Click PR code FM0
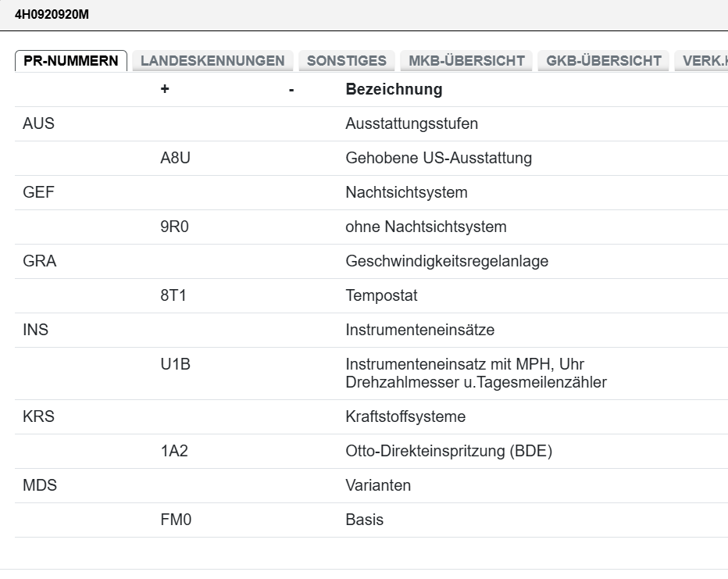Screen dimensions: 728x579 click(176, 520)
